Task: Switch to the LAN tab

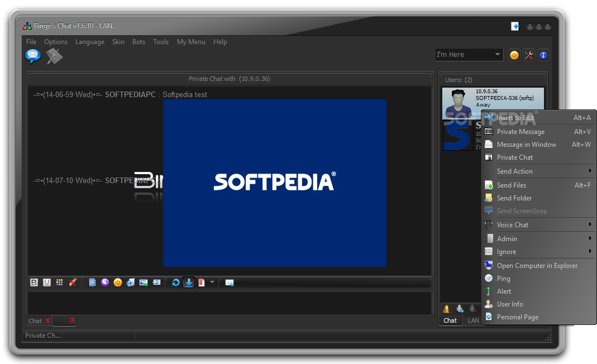Action: [x=473, y=320]
